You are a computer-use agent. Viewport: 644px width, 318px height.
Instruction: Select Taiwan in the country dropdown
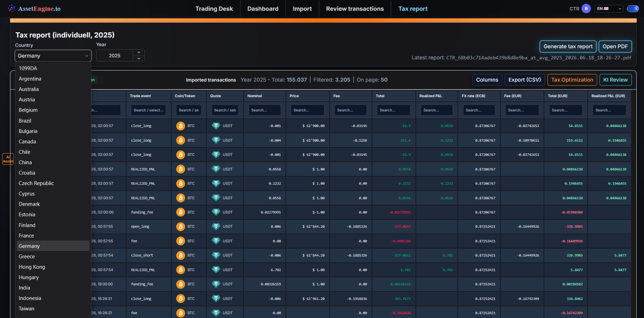click(x=53, y=309)
